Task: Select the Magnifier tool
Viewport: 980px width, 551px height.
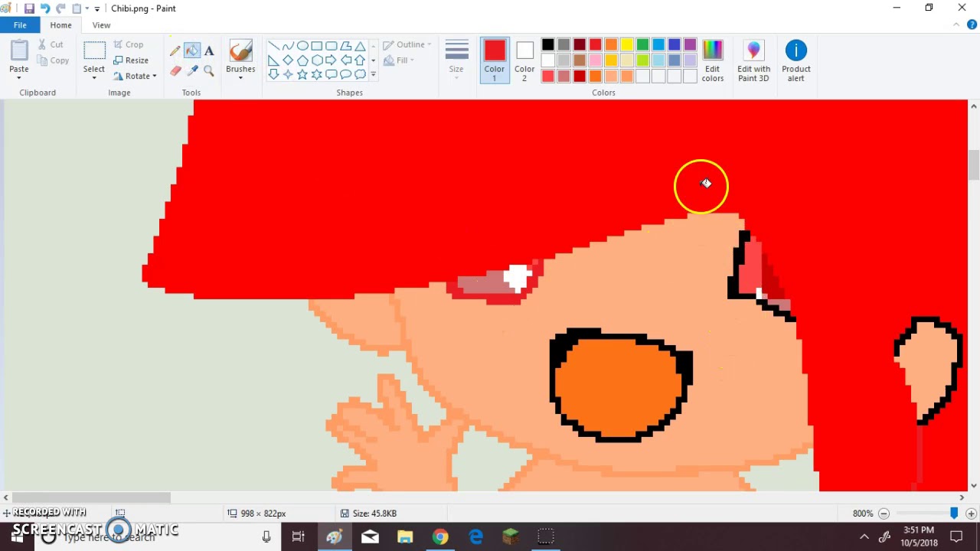Action: coord(208,71)
